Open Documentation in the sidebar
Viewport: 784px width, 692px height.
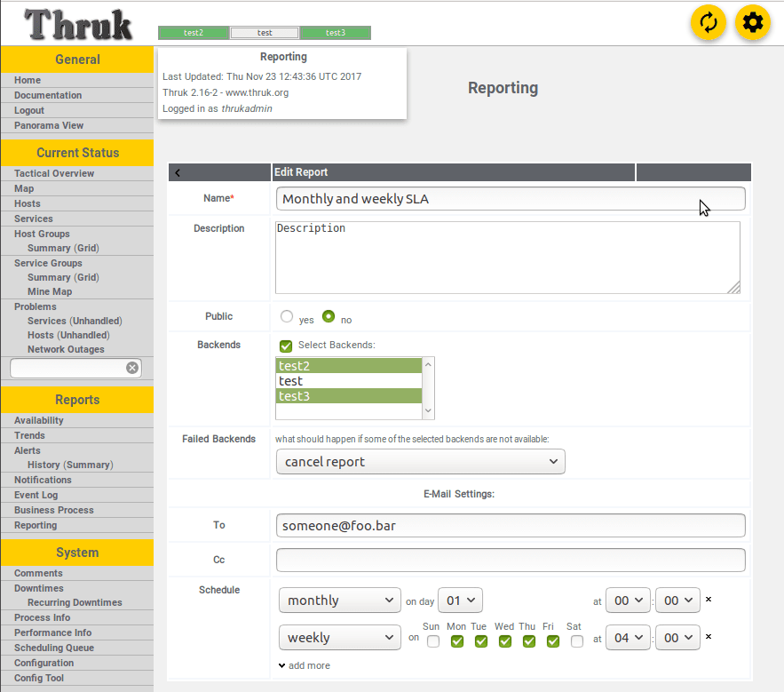48,95
